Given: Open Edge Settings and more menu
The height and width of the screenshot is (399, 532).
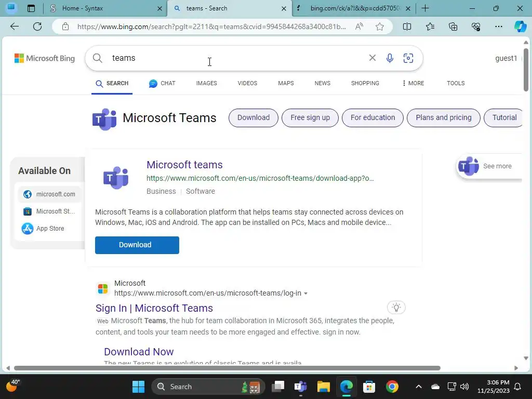Looking at the screenshot, I should [x=498, y=26].
